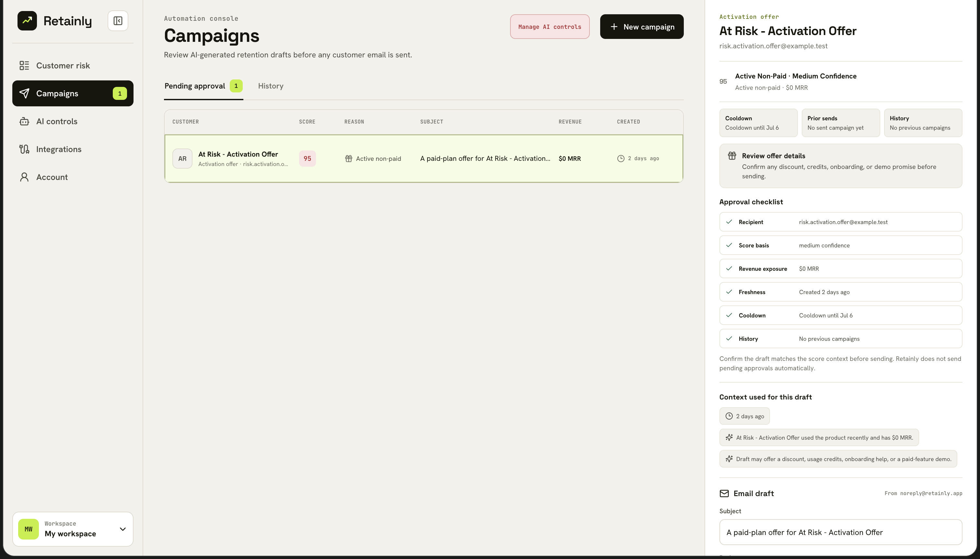Open AI controls in the sidebar
Screen dimensions: 980x559
(x=73, y=121)
